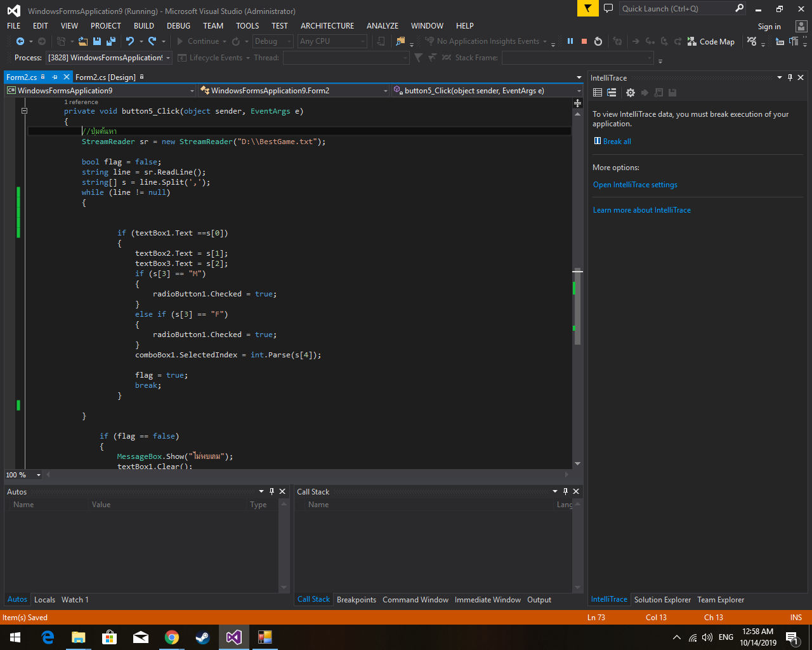Click the account settings icon beside Sign in

point(801,27)
